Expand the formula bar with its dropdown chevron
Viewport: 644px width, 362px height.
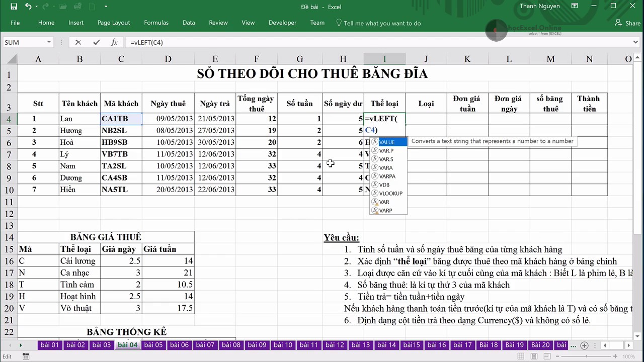[635, 42]
